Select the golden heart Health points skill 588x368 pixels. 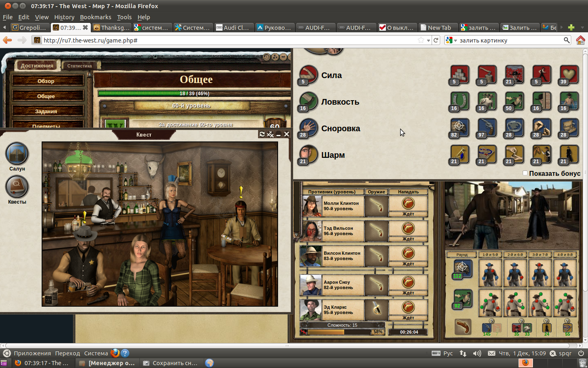tap(569, 75)
